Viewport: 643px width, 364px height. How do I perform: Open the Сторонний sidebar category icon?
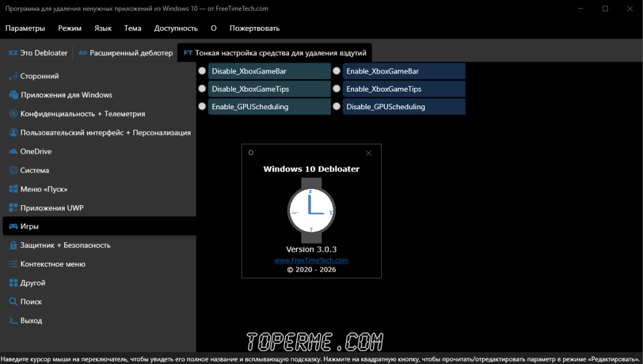pos(13,76)
